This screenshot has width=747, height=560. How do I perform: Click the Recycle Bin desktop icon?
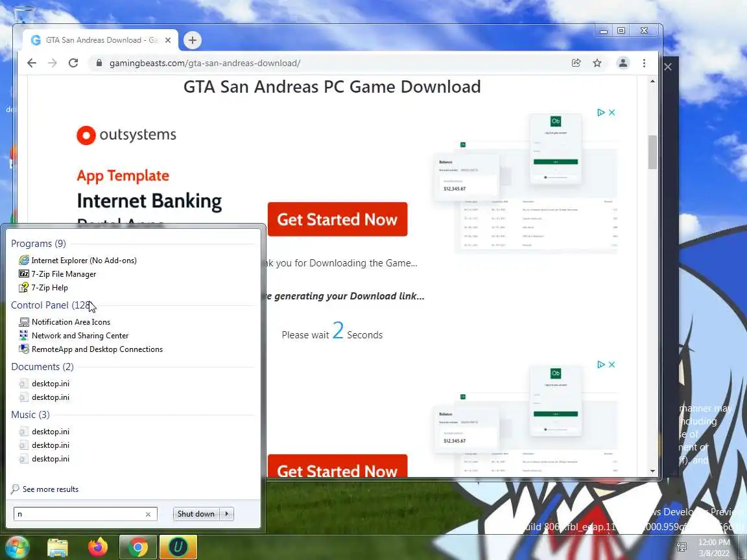tap(24, 14)
